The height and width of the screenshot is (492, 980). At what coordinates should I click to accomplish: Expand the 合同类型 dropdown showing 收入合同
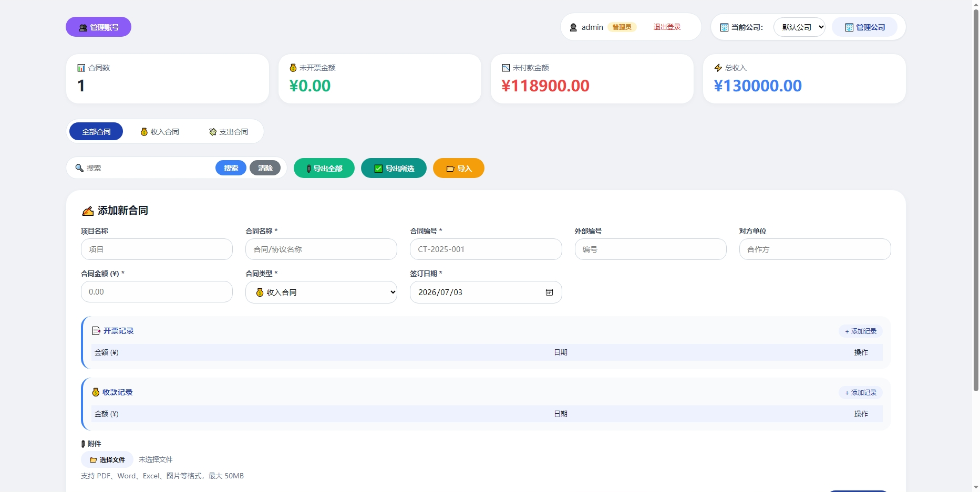pyautogui.click(x=321, y=292)
